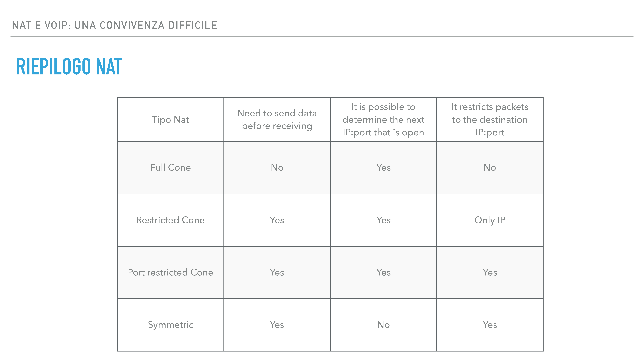This screenshot has width=644, height=362.
Task: Click the 'determine the next IP:port' header cell
Action: pyautogui.click(x=383, y=120)
